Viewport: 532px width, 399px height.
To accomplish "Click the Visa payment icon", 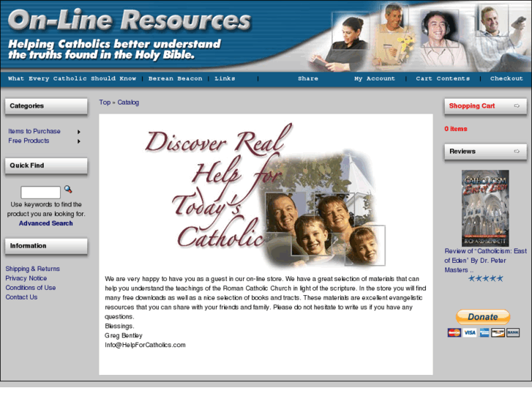I will pos(470,332).
